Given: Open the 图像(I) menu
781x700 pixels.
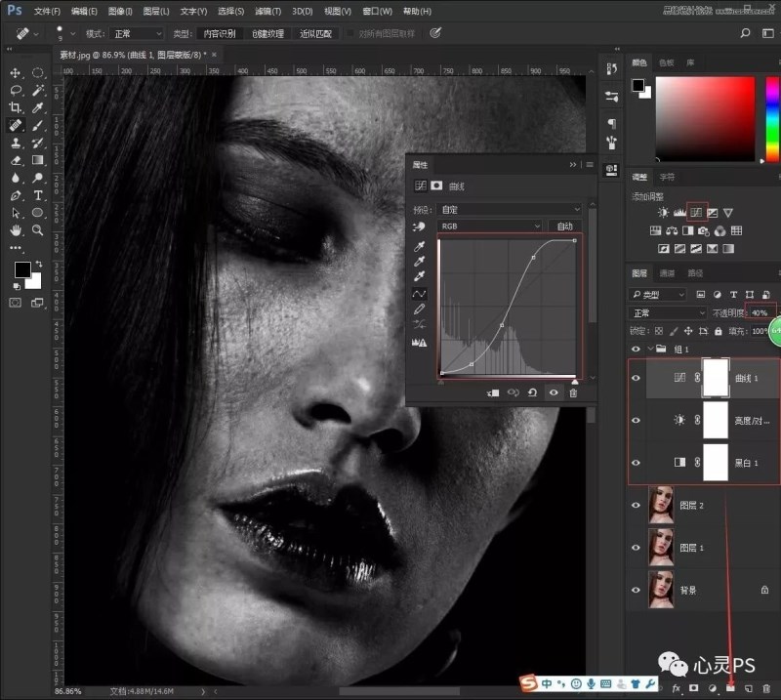Looking at the screenshot, I should pyautogui.click(x=120, y=11).
